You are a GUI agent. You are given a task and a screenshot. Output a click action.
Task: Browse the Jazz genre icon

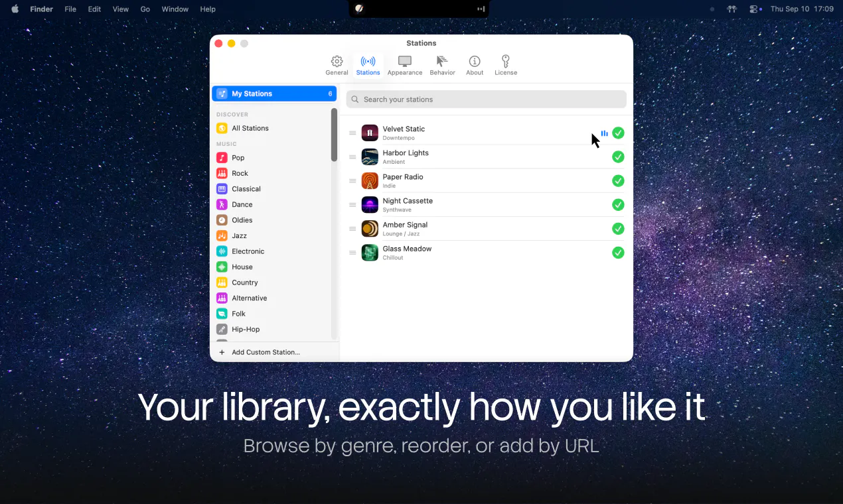click(222, 235)
